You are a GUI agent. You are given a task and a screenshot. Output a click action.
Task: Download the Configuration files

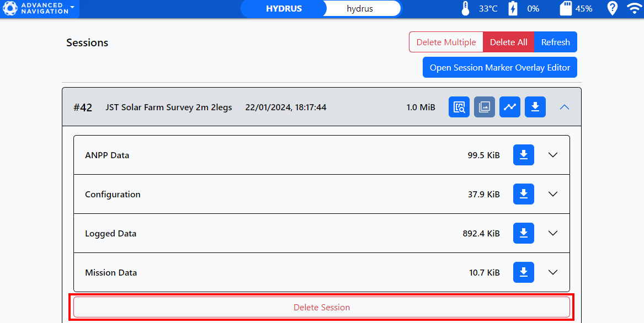(524, 194)
